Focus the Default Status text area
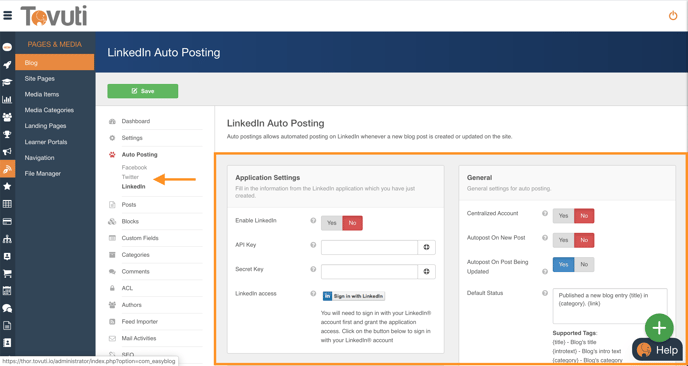This screenshot has height=366, width=688. click(610, 306)
